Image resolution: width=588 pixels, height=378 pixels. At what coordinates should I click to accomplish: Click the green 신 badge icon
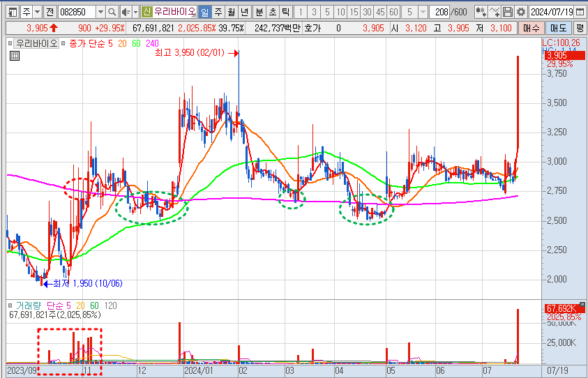pyautogui.click(x=147, y=13)
